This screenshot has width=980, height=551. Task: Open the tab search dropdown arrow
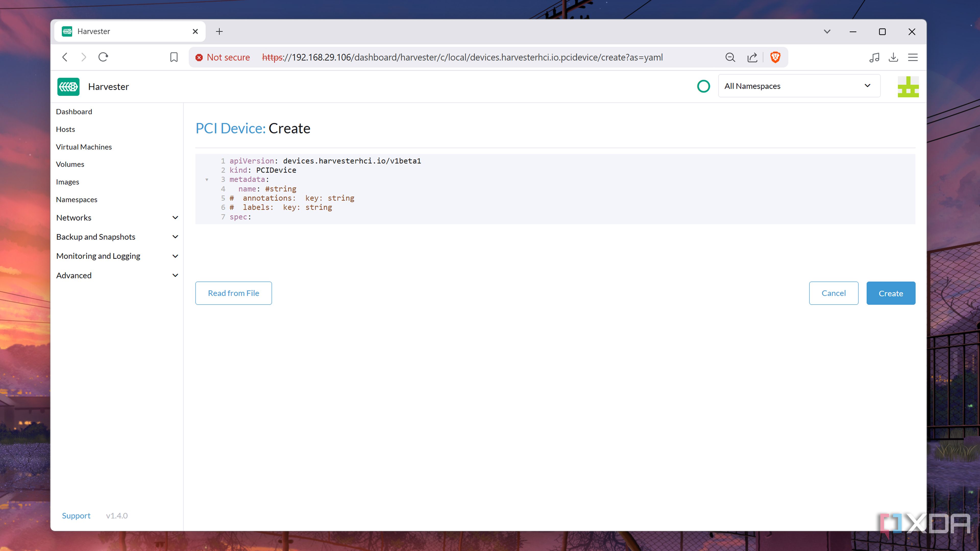[x=827, y=32]
